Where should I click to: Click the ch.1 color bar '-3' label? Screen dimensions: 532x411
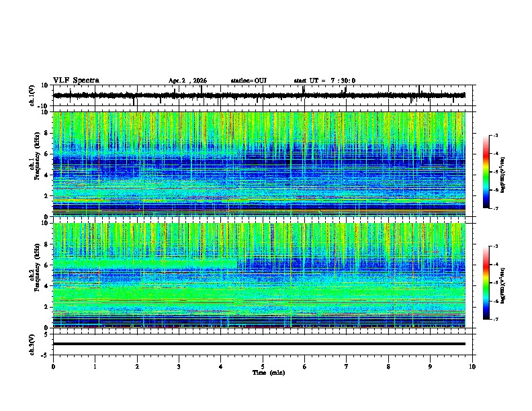pyautogui.click(x=496, y=136)
